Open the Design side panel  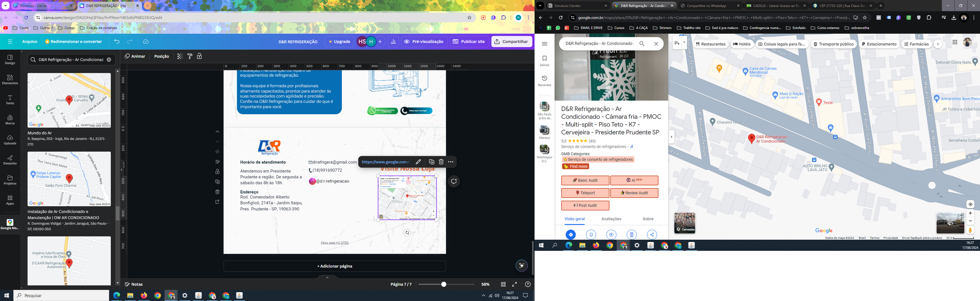[x=10, y=60]
